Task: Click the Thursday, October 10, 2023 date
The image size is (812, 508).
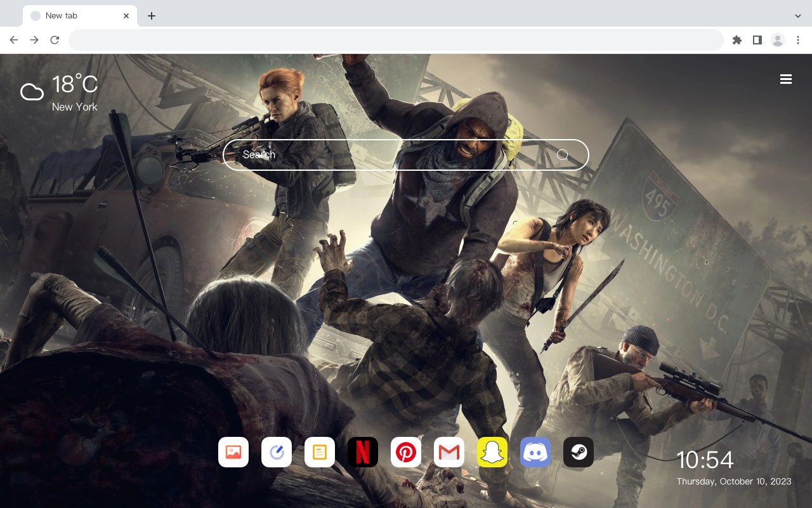Action: click(x=734, y=481)
